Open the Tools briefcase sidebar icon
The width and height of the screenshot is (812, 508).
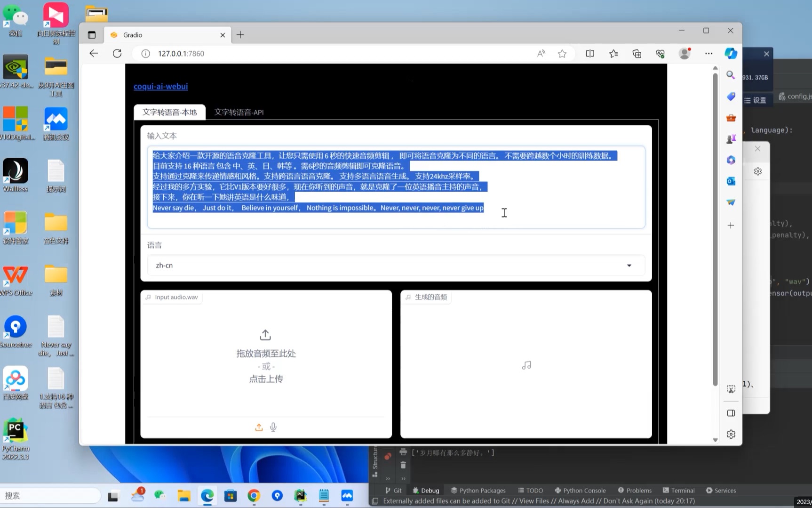(731, 118)
